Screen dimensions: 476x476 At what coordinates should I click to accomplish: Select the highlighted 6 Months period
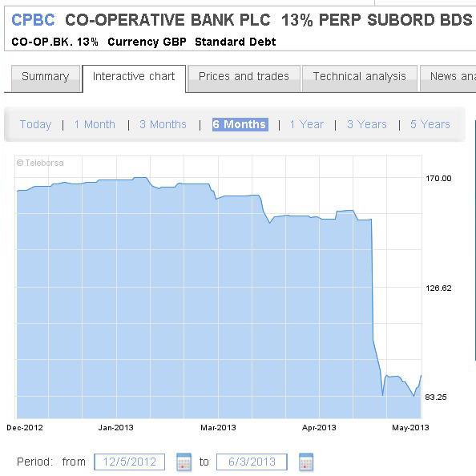[240, 124]
